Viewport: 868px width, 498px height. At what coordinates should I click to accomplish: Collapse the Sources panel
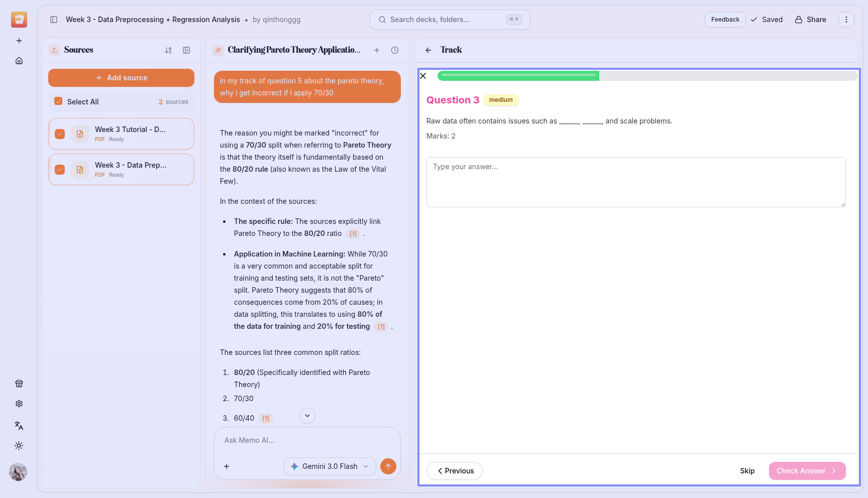click(x=186, y=50)
